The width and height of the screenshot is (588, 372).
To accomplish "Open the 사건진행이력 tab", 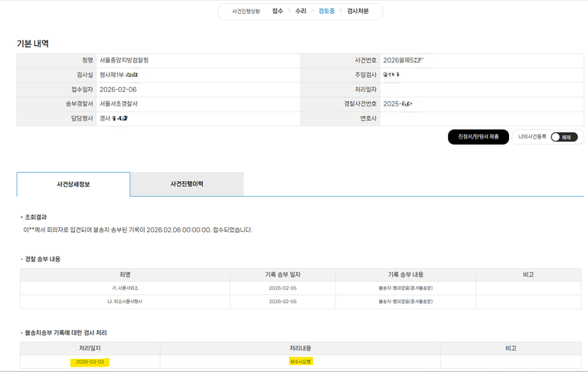I will [187, 184].
